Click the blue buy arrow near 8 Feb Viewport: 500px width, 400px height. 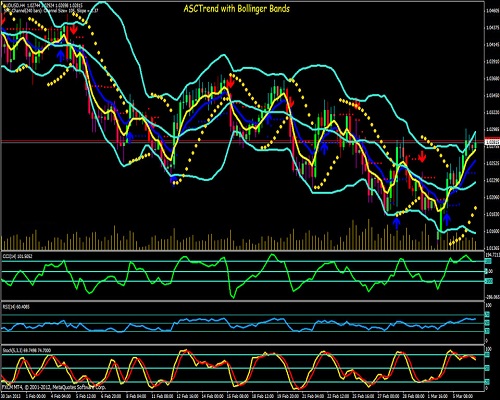point(130,137)
